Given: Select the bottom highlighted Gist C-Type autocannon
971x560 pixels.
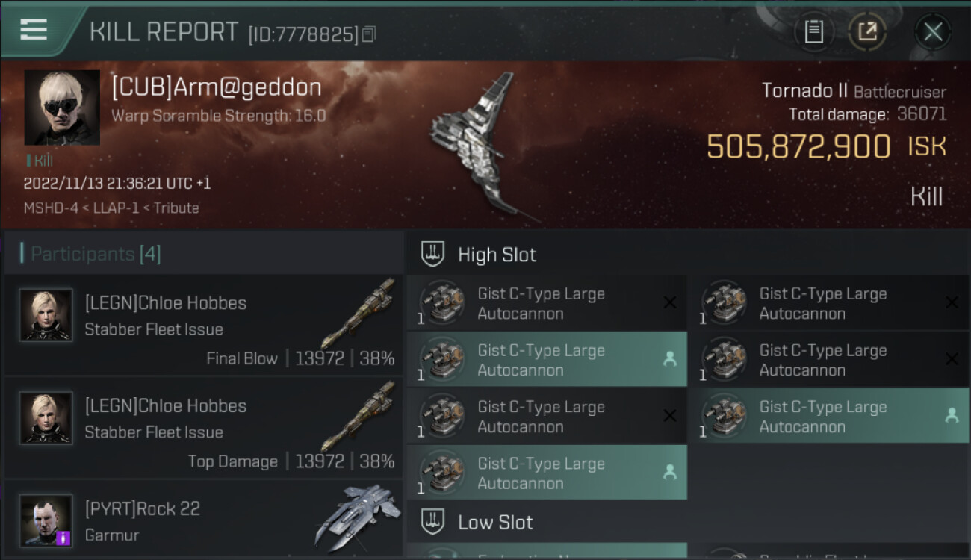Looking at the screenshot, I should click(547, 473).
